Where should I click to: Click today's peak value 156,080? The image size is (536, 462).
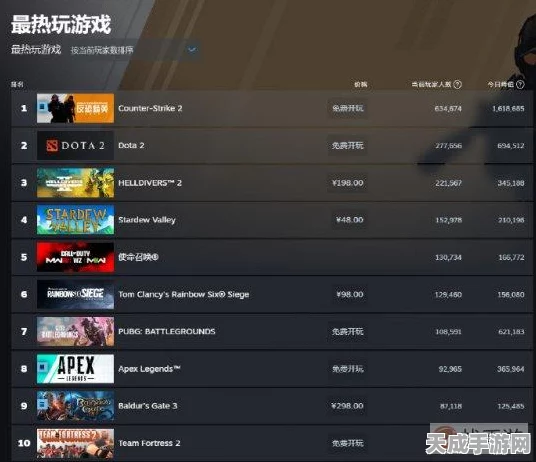pyautogui.click(x=511, y=295)
